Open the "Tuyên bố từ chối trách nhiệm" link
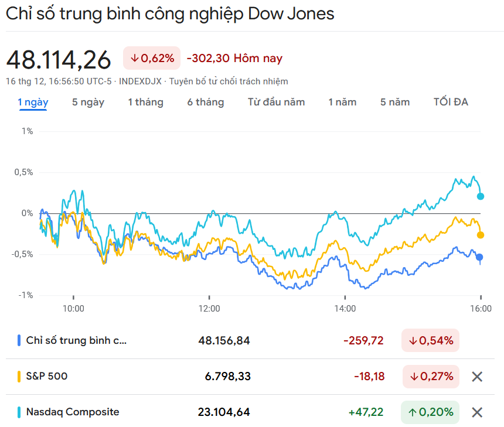The height and width of the screenshot is (427, 504). pos(229,81)
